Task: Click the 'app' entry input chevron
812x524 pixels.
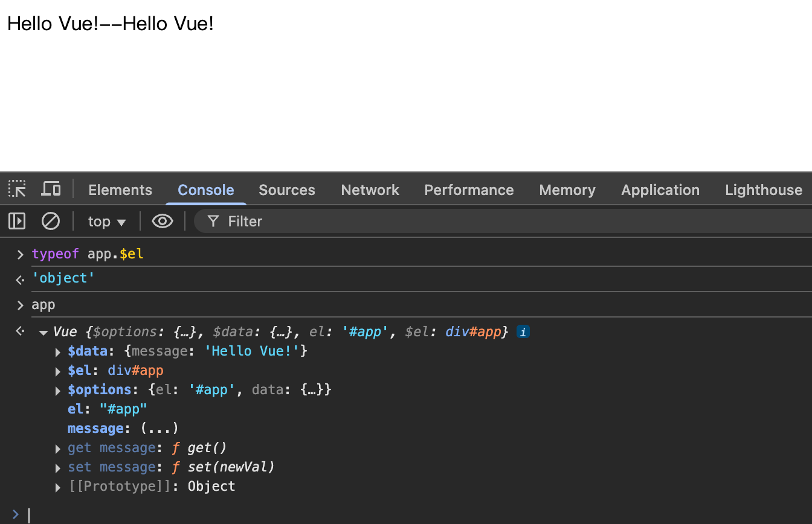Action: click(20, 305)
